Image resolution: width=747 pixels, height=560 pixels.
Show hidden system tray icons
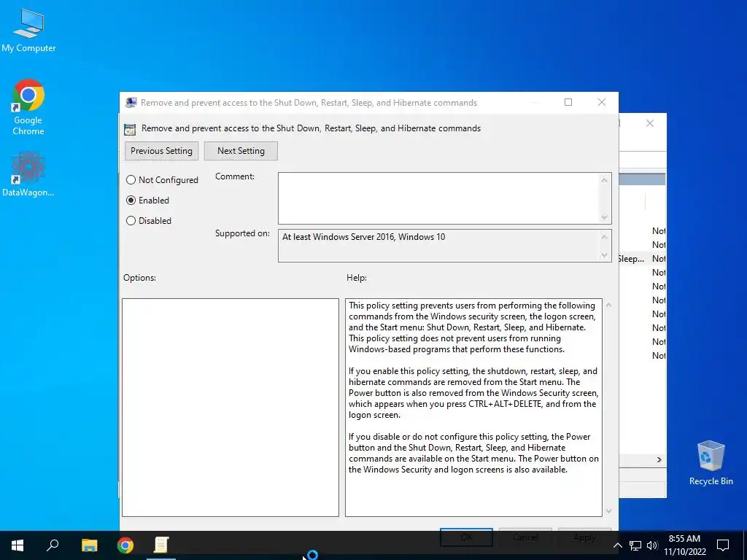tap(617, 545)
